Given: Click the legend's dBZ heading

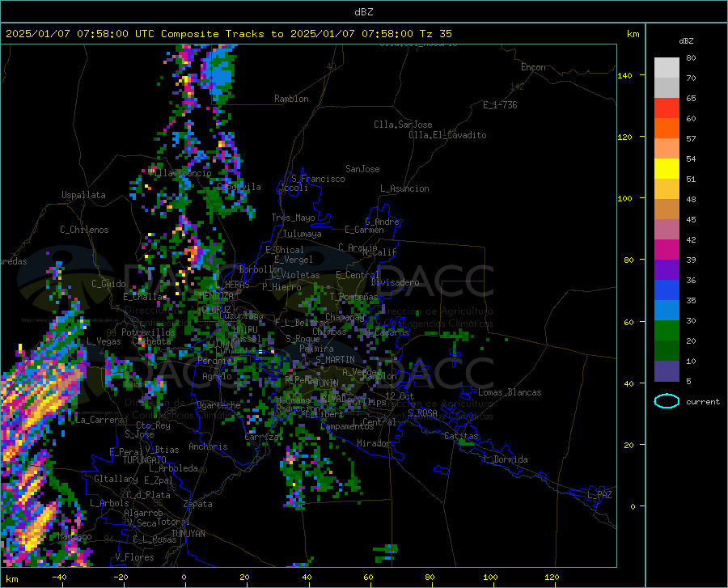Looking at the screenshot, I should pos(686,40).
